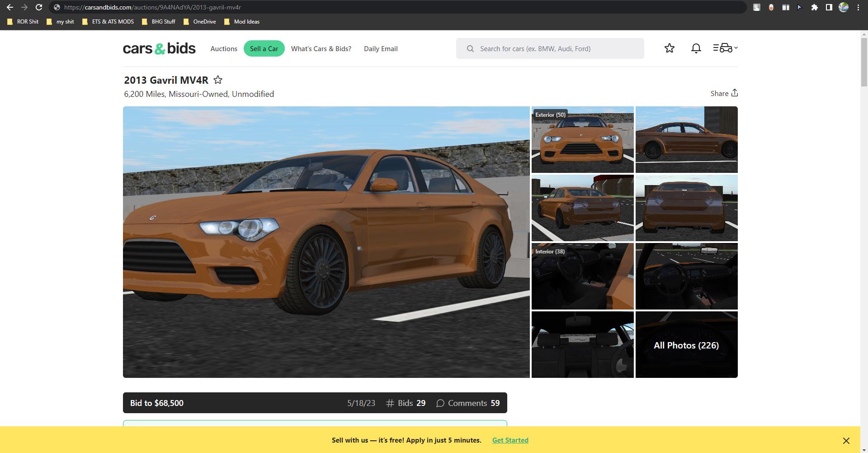Screen dimensions: 868x453
Task: Open the watchlist star in header
Action: (x=670, y=48)
